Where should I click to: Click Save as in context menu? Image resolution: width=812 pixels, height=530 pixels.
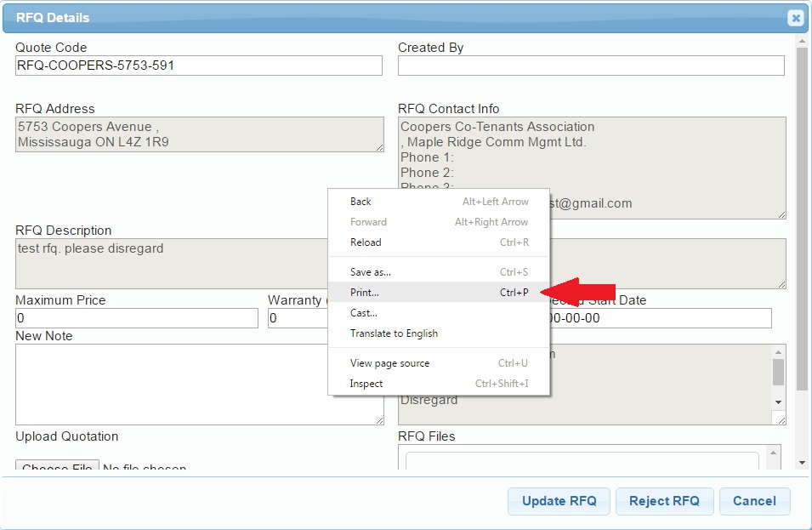(370, 272)
